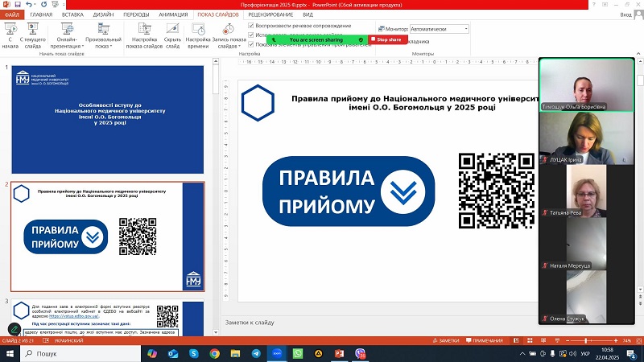The width and height of the screenshot is (644, 362).
Task: Select slide 1 thumbnail with blue title
Action: (108, 119)
